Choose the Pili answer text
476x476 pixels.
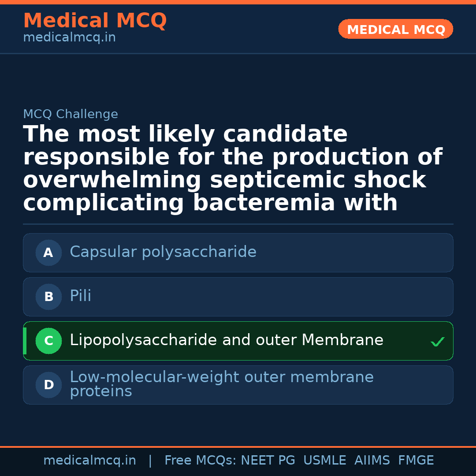tap(81, 296)
